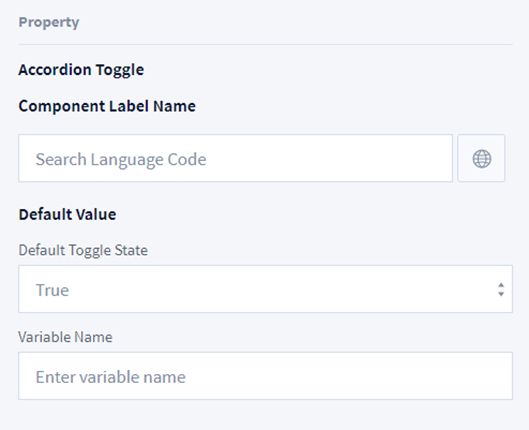
Task: Focus the Search Language Code field
Action: 235,158
